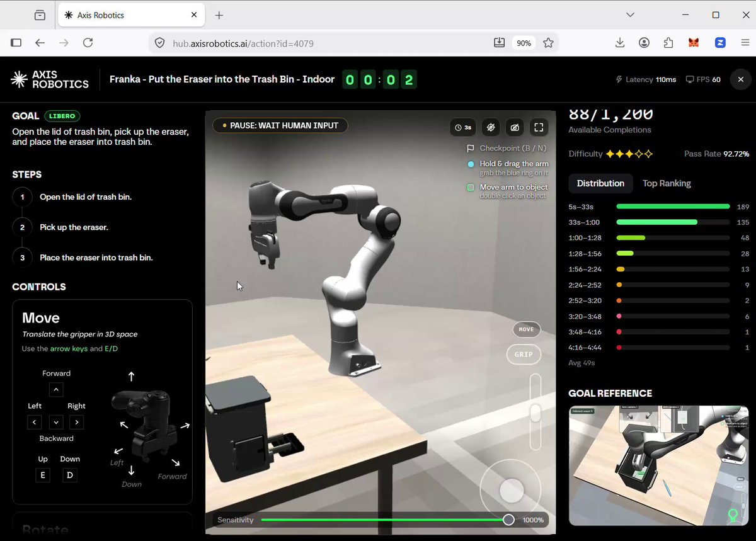
Task: Toggle the crossed-out camera icon in viewport
Action: point(515,127)
